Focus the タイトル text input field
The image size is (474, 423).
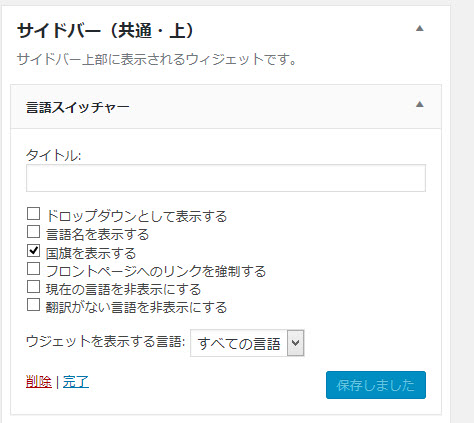226,178
